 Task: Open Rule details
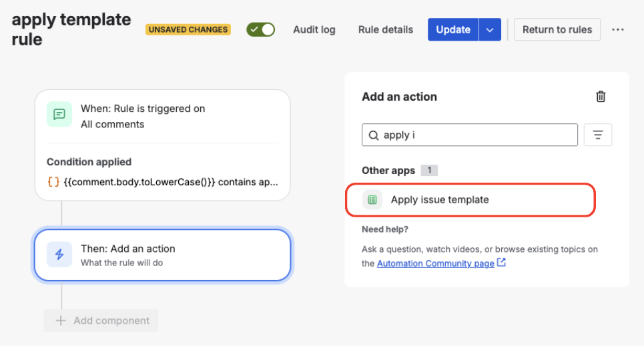pos(386,29)
